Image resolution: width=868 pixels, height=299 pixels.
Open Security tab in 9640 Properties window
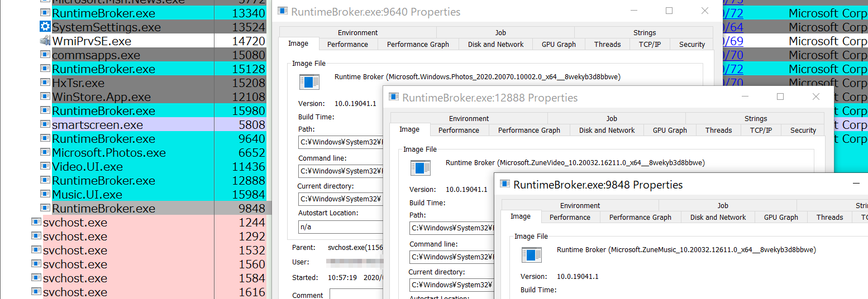pos(692,44)
